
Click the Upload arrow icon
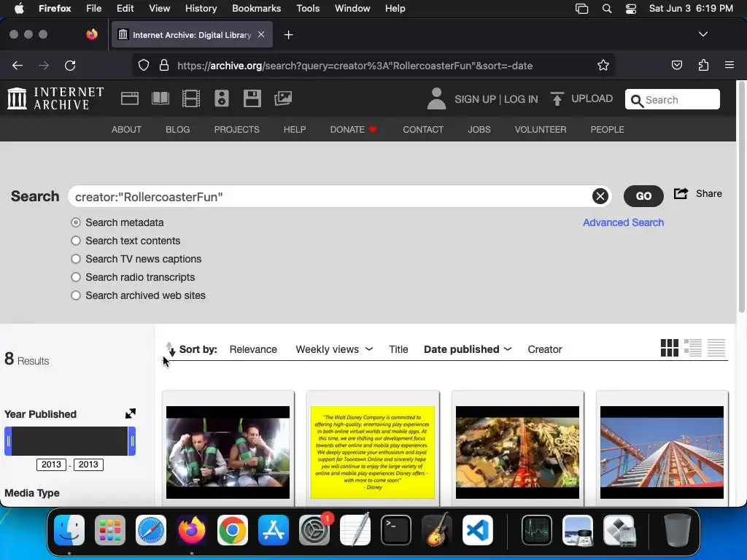pos(557,98)
